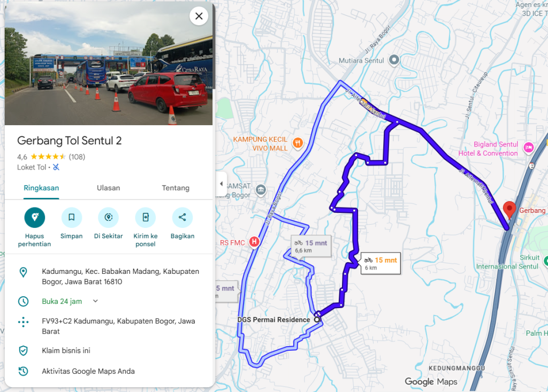This screenshot has width=548, height=392.
Task: Open Di Sekitar nearby search icon
Action: coord(109,217)
